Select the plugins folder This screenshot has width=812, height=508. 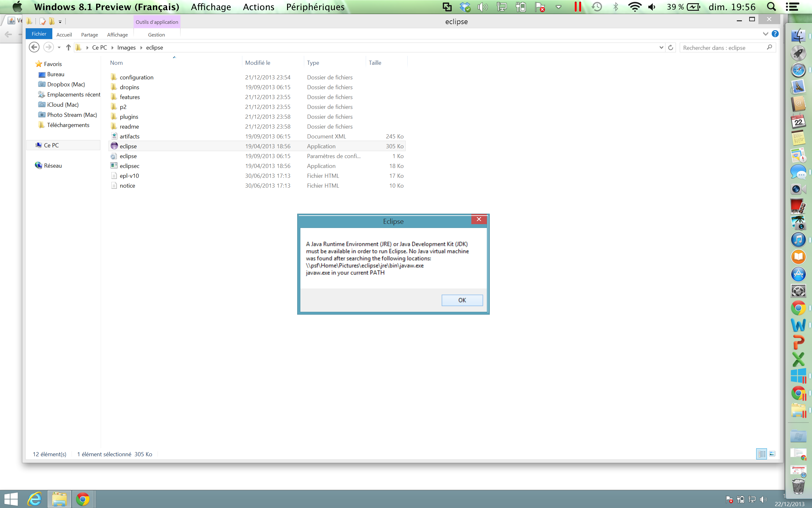click(129, 117)
